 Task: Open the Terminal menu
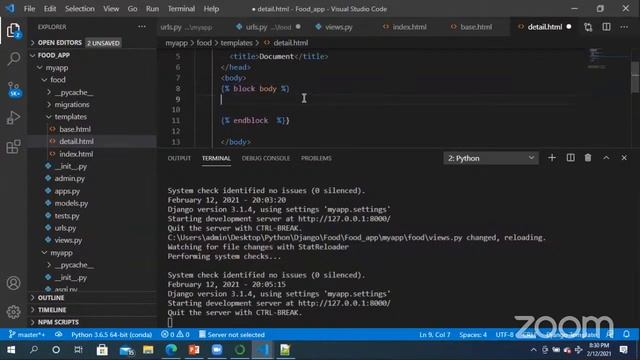[x=181, y=9]
